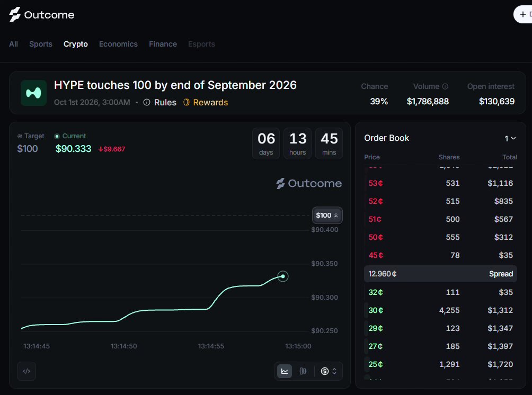The height and width of the screenshot is (395, 532).
Task: Expand the $100 target price tag
Action: click(327, 216)
